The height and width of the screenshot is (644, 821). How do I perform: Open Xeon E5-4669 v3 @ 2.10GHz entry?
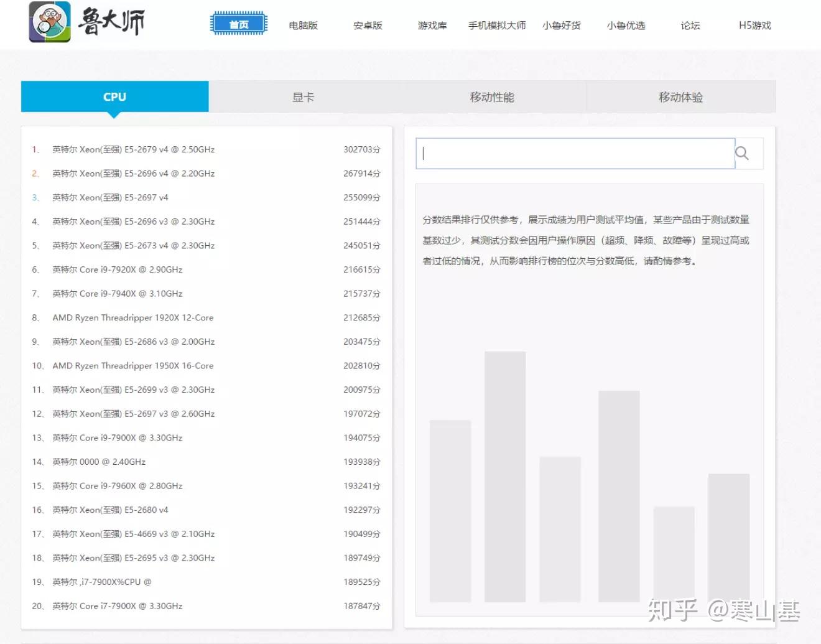coord(206,534)
